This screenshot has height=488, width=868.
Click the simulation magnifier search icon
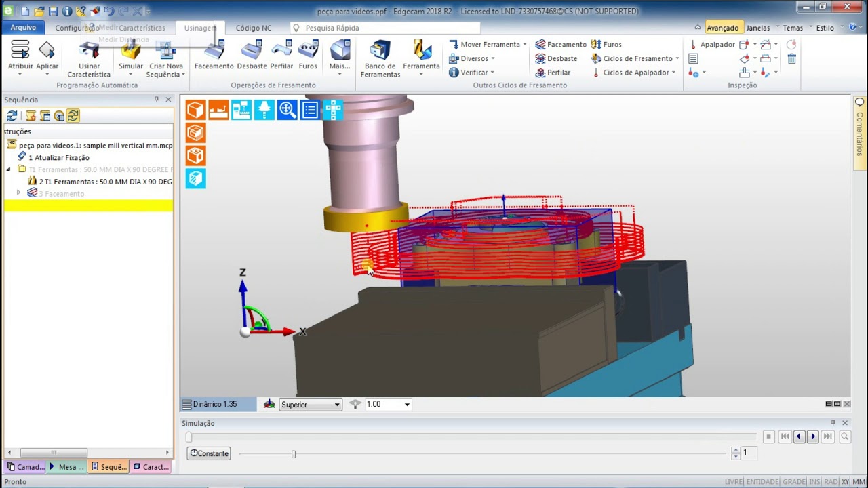(845, 437)
